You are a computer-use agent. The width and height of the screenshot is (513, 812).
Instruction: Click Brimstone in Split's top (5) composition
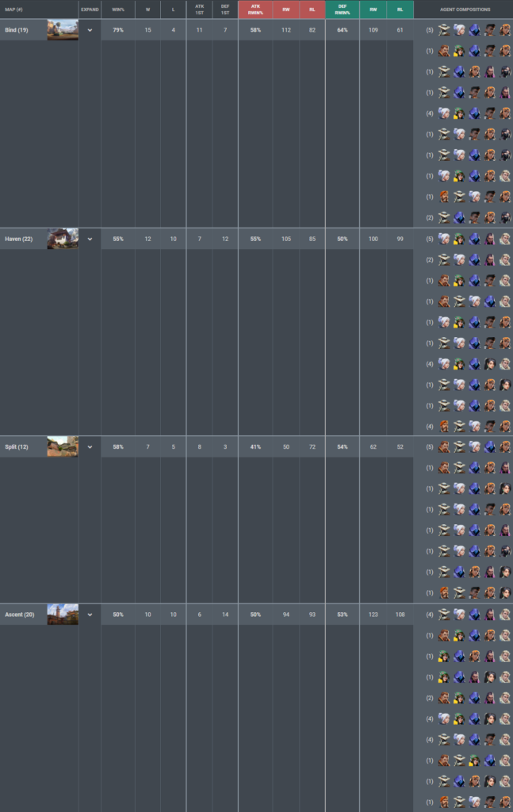pos(445,447)
